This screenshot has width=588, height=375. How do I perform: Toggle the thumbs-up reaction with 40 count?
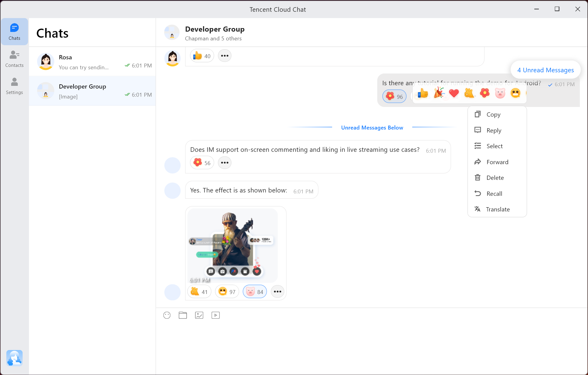(202, 56)
